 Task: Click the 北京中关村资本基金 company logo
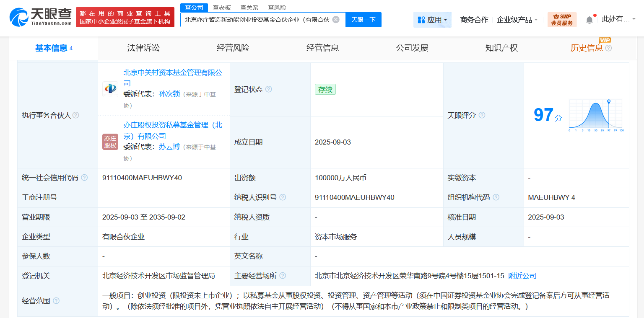(x=110, y=89)
